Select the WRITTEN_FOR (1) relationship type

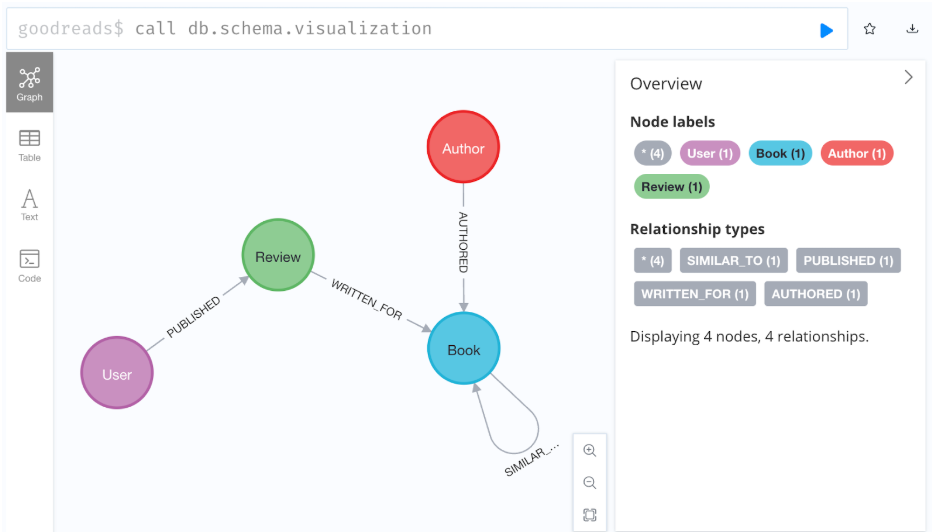click(x=695, y=294)
